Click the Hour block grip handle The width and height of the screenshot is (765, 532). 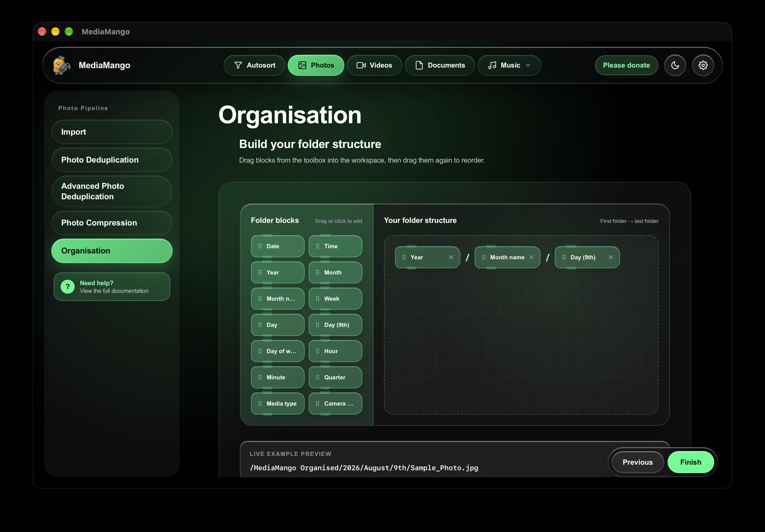point(317,351)
